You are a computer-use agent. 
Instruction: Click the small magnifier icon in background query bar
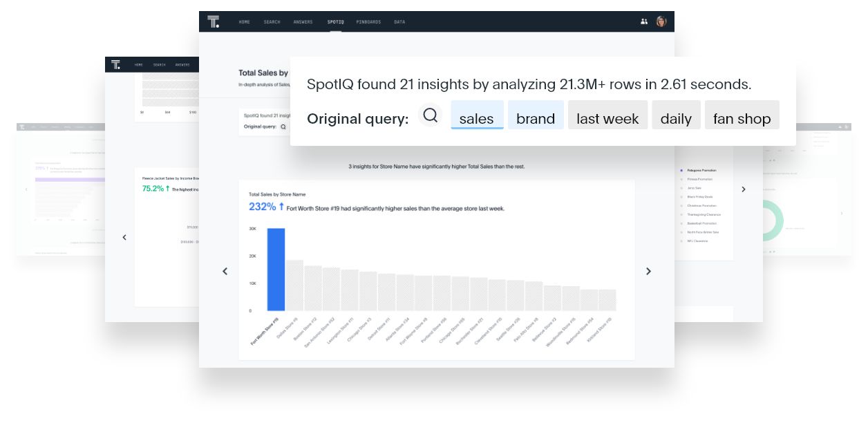(283, 127)
